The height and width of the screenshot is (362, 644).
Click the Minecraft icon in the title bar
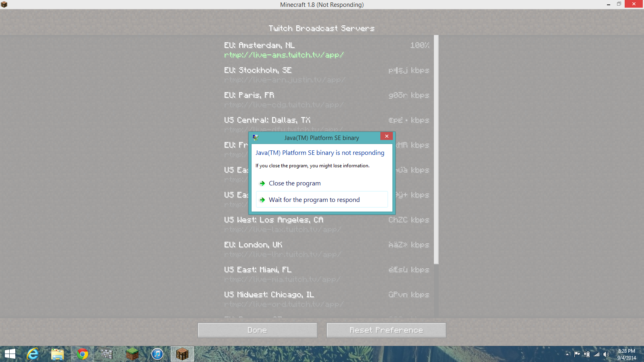point(4,4)
